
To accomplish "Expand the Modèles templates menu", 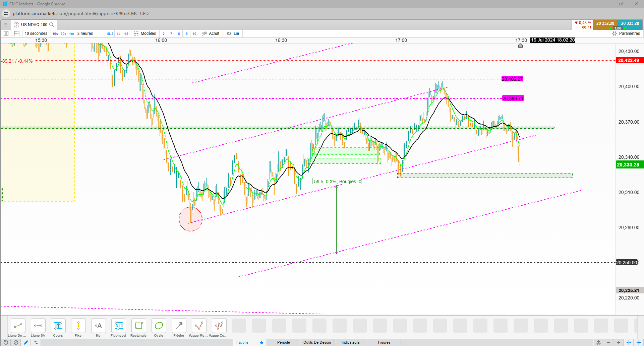I will coord(145,33).
